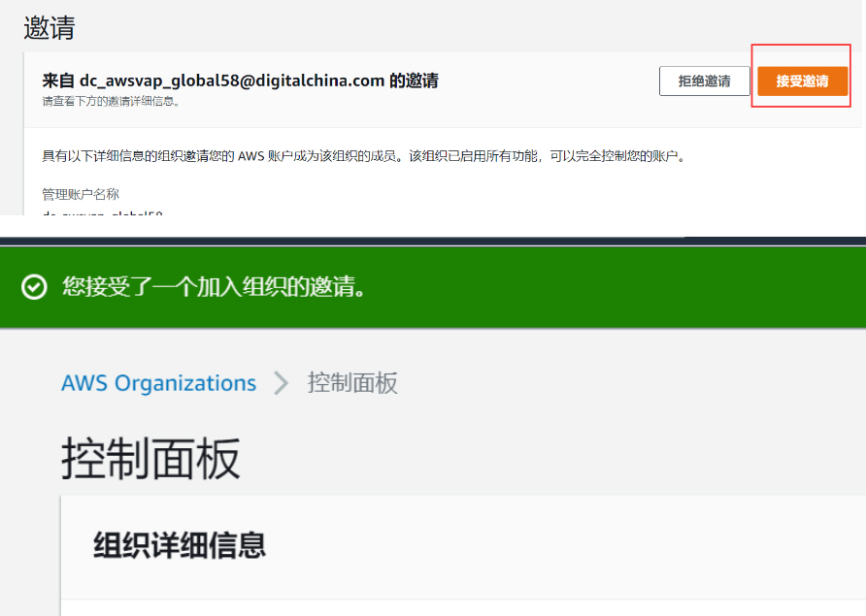Viewport: 866px width, 616px height.
Task: Click the 组织详细信息 section heading
Action: pos(180,545)
